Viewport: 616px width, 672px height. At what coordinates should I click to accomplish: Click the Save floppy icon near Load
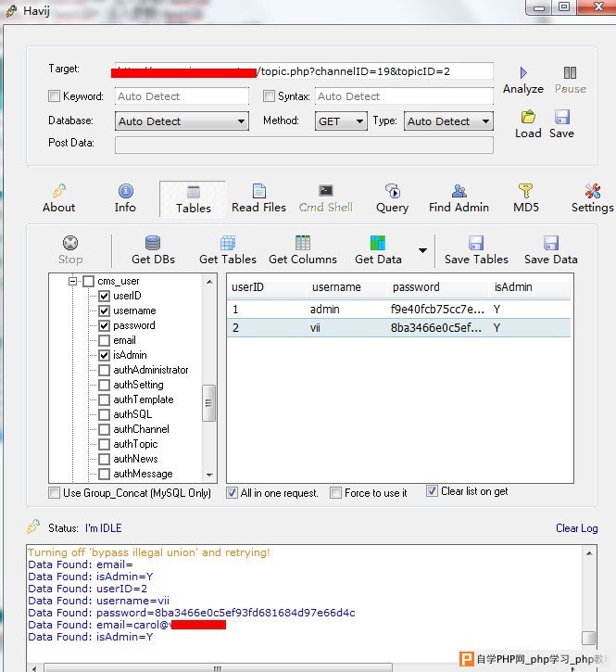pos(561,117)
